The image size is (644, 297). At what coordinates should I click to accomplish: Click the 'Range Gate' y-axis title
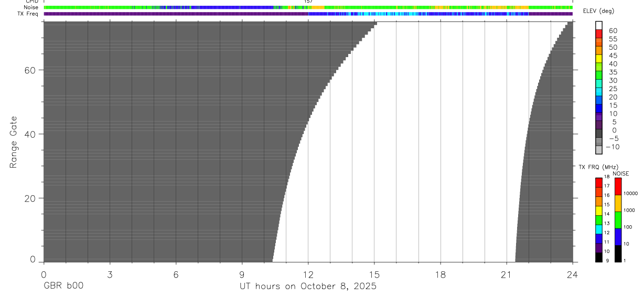14,142
